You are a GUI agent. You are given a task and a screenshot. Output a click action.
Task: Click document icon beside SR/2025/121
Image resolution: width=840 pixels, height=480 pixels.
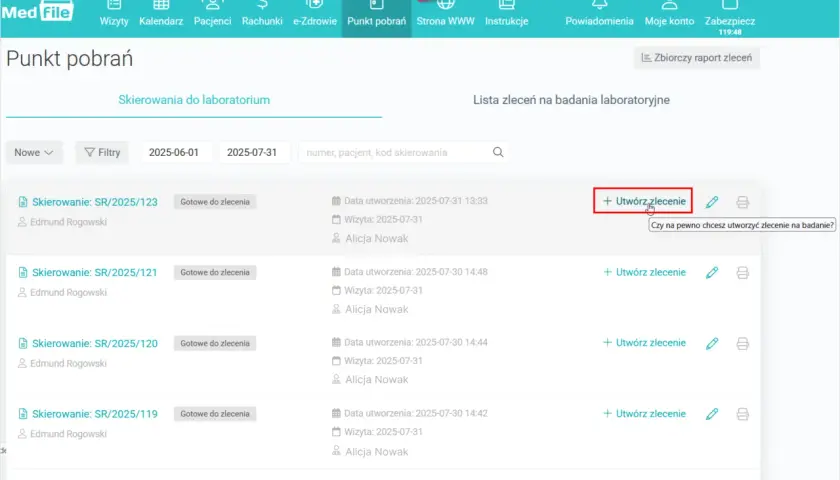(22, 272)
